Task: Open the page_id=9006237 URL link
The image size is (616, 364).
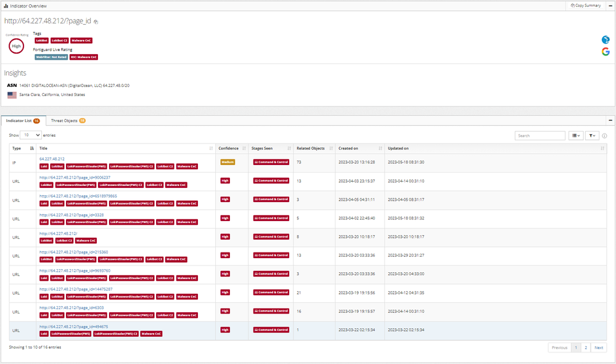Action: (x=75, y=177)
